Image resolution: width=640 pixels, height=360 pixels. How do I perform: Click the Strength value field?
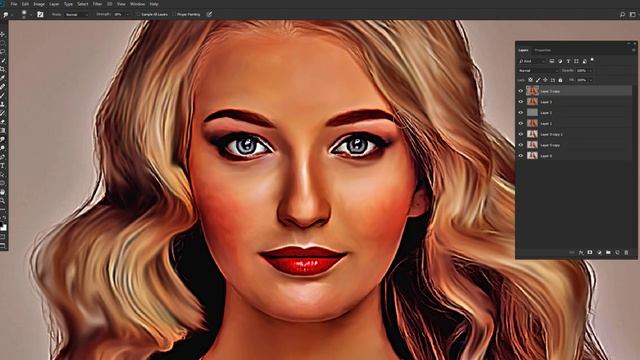pyautogui.click(x=119, y=14)
